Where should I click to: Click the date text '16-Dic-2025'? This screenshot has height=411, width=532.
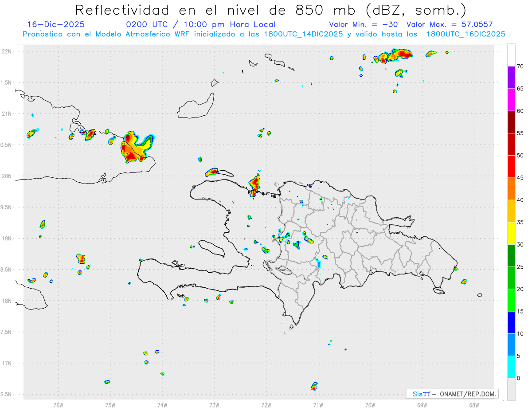[x=56, y=24]
